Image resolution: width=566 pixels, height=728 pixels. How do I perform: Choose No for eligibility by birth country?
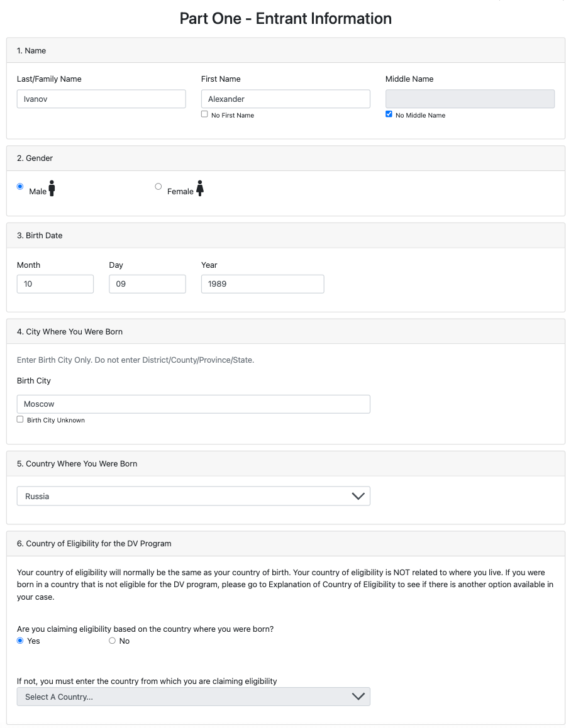pyautogui.click(x=113, y=641)
